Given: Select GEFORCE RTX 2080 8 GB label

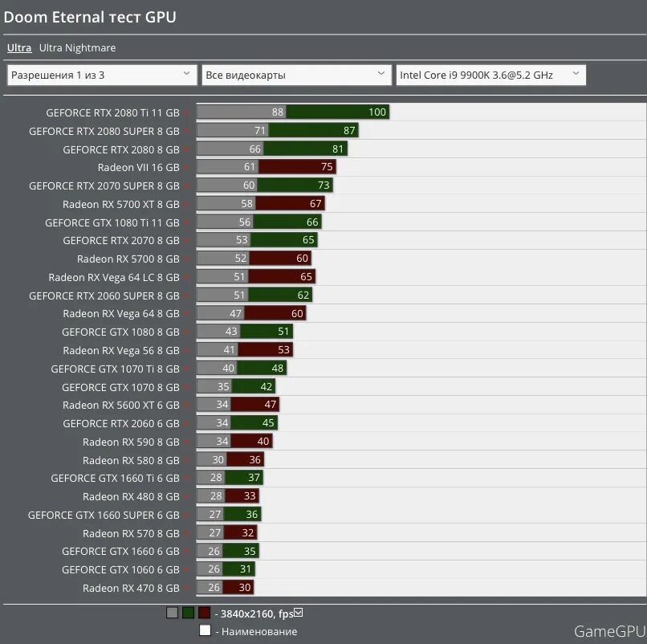Looking at the screenshot, I should point(121,149).
